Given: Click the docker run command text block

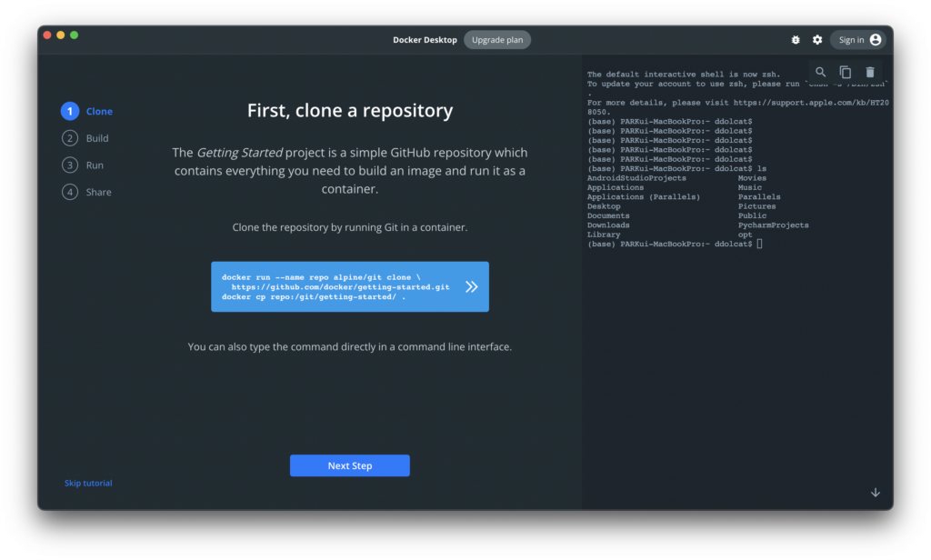Looking at the screenshot, I should tap(335, 286).
